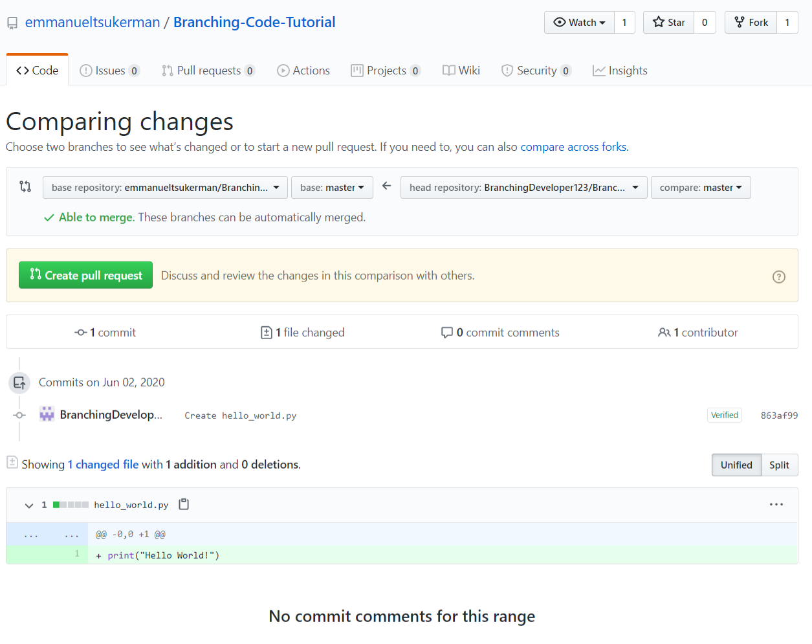
Task: Click the added line print("Hello World!")
Action: 164,555
